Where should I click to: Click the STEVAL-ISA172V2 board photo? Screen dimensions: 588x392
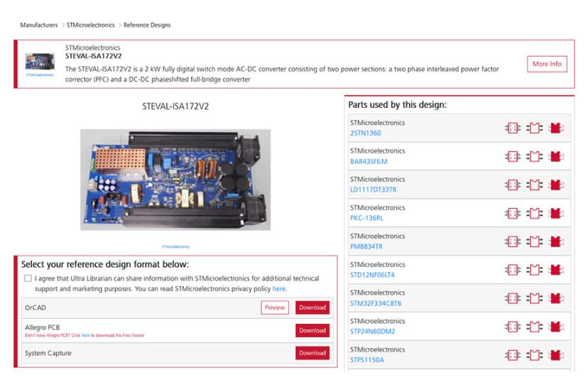175,179
